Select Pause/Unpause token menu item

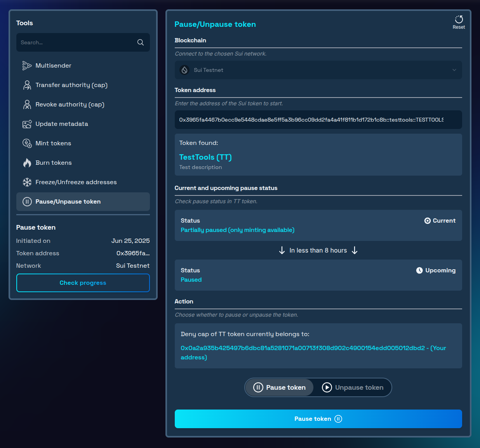83,202
